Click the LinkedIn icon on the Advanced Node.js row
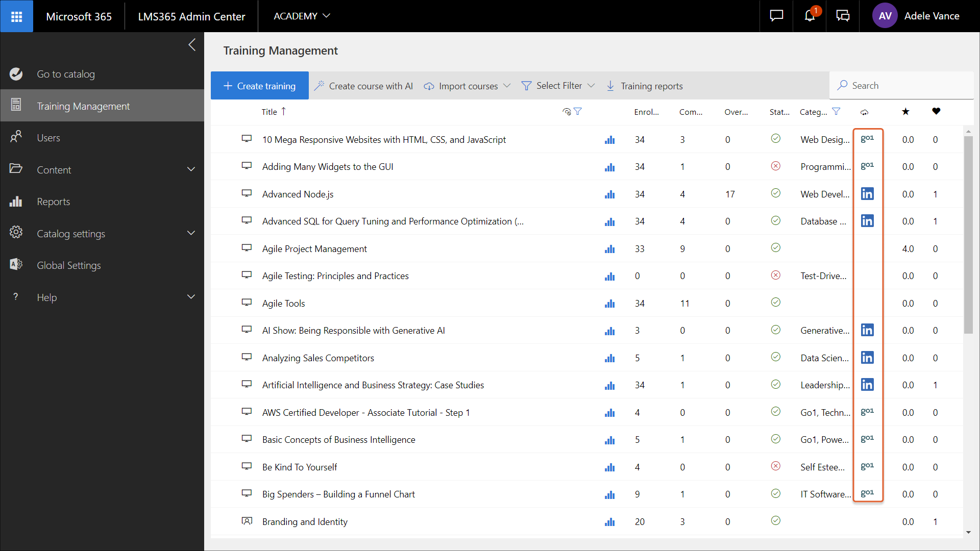980x551 pixels. pos(867,194)
